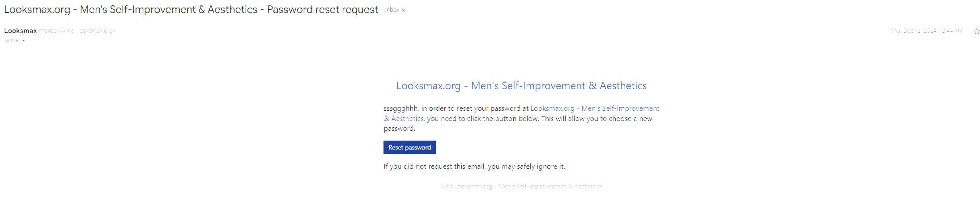Viewport: 980px width, 200px height.
Task: Follow the inline Looksmax.org link in the paragraph
Action: coord(595,108)
